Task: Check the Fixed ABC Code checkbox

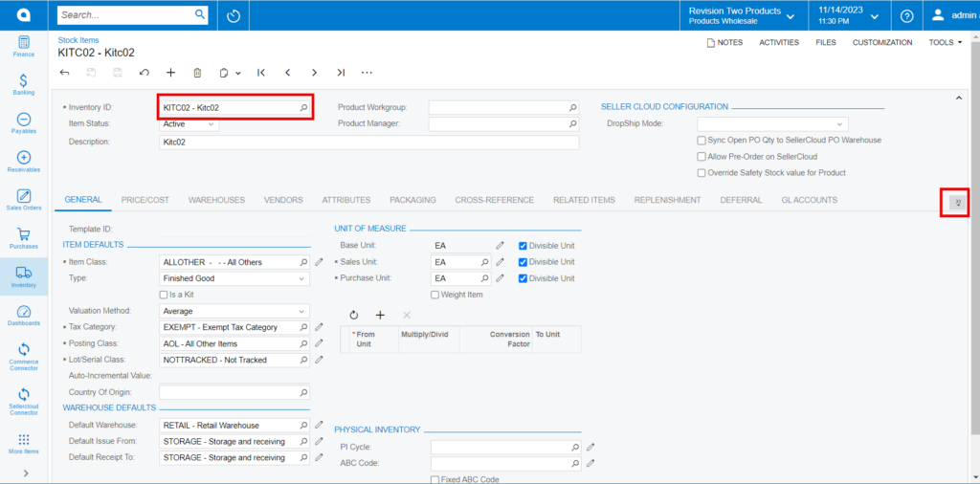Action: 435,479
